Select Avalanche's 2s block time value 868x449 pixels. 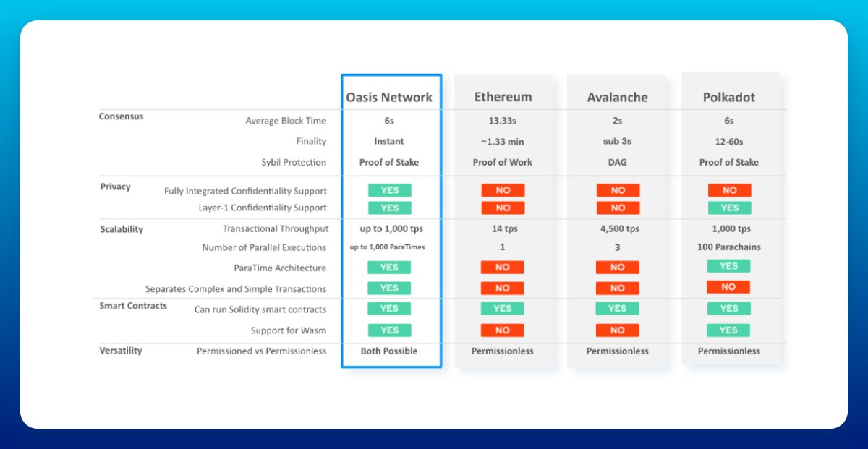(618, 121)
